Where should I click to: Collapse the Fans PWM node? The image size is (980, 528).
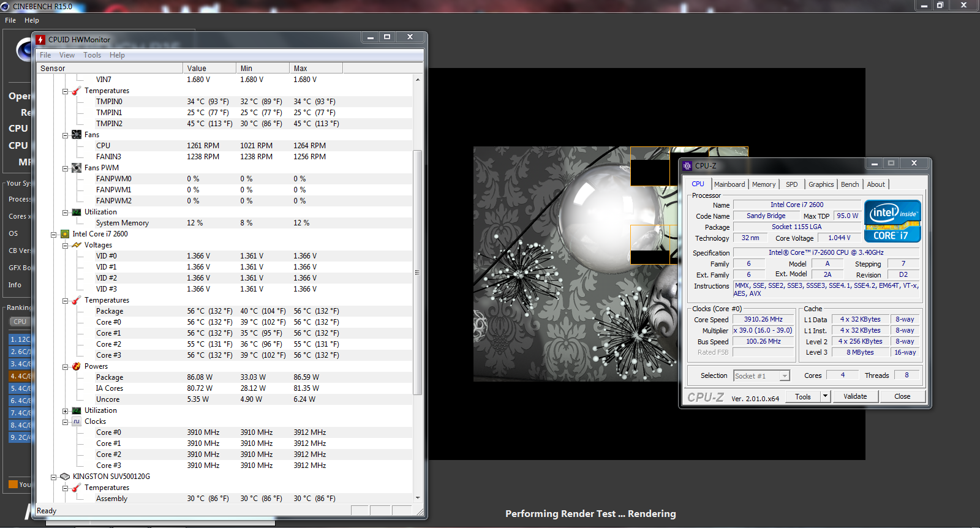point(65,168)
